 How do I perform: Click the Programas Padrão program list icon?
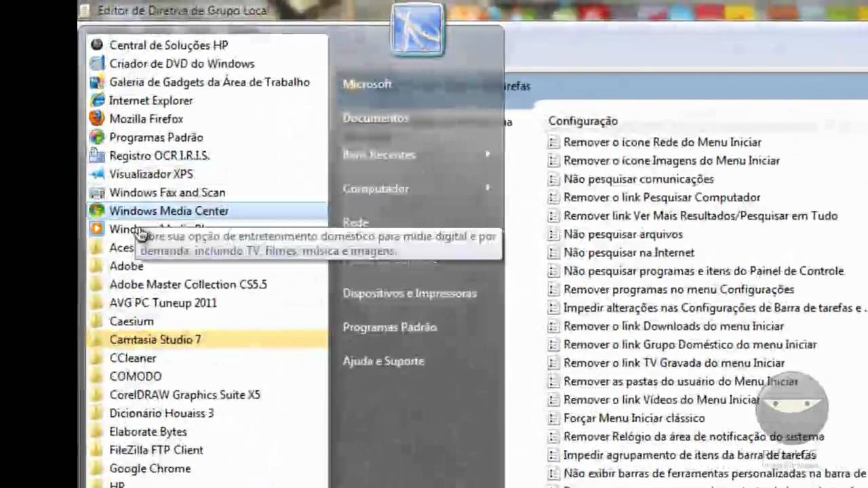(x=97, y=137)
